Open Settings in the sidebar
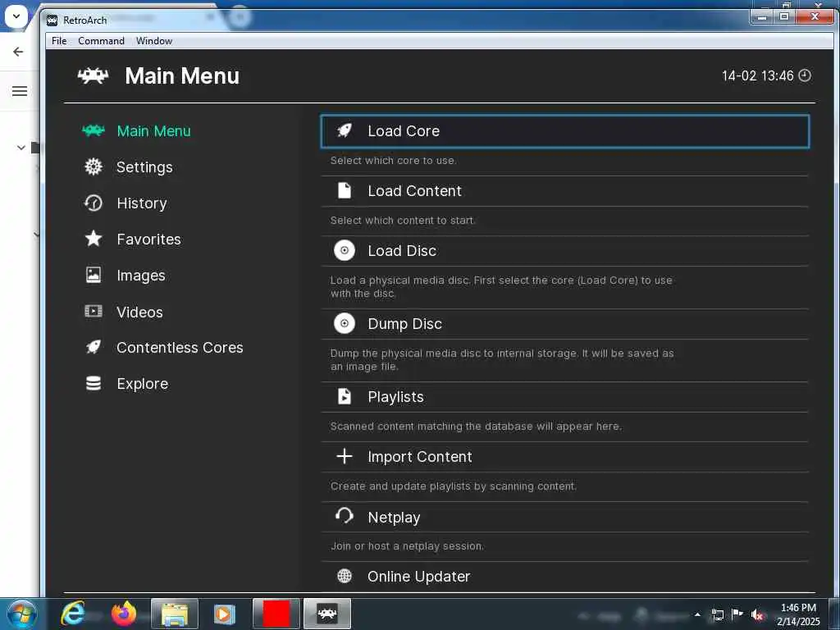 (144, 167)
